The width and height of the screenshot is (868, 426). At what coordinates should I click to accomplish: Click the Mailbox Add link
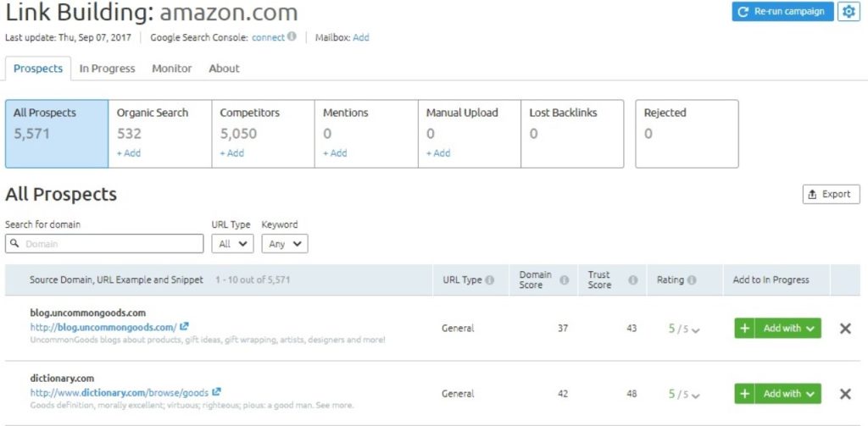click(361, 37)
